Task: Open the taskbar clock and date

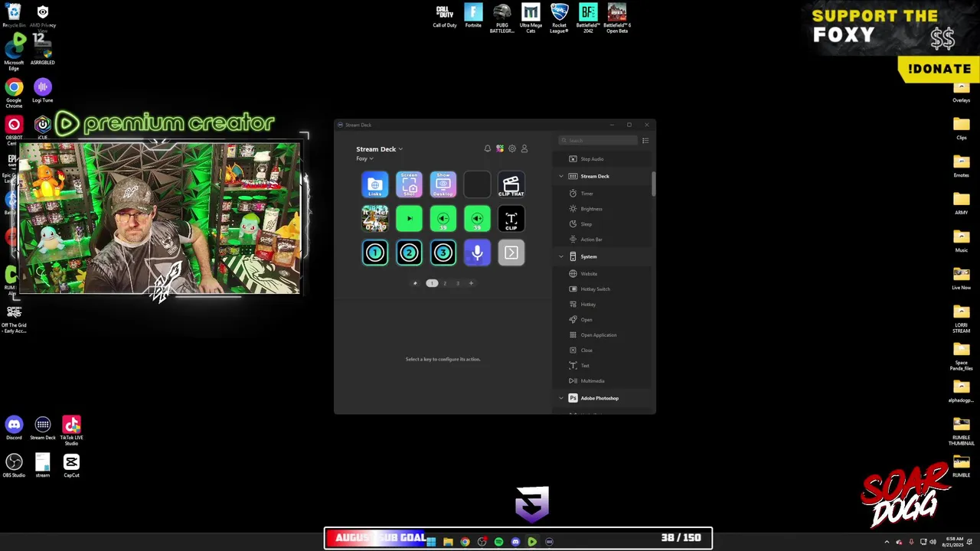Action: tap(953, 542)
